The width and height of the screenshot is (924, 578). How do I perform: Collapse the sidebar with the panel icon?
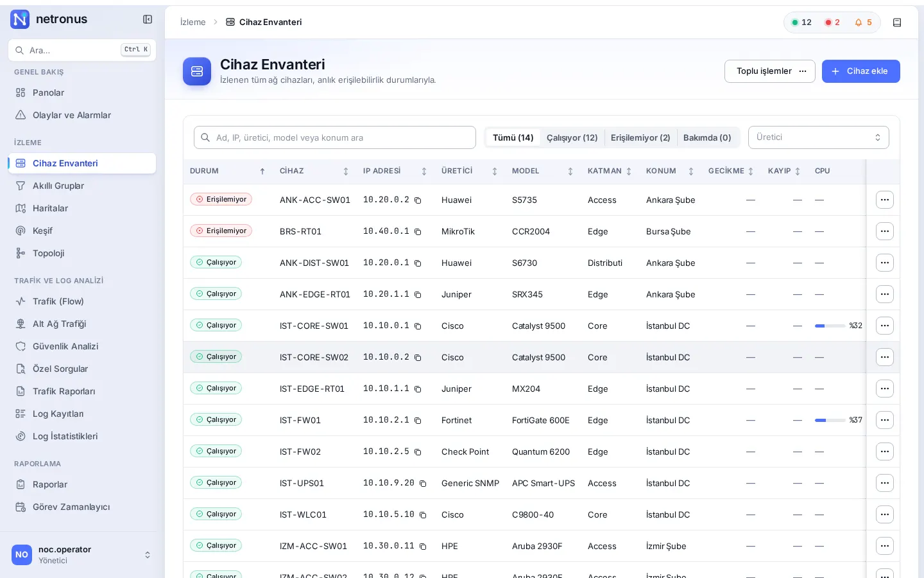[148, 19]
